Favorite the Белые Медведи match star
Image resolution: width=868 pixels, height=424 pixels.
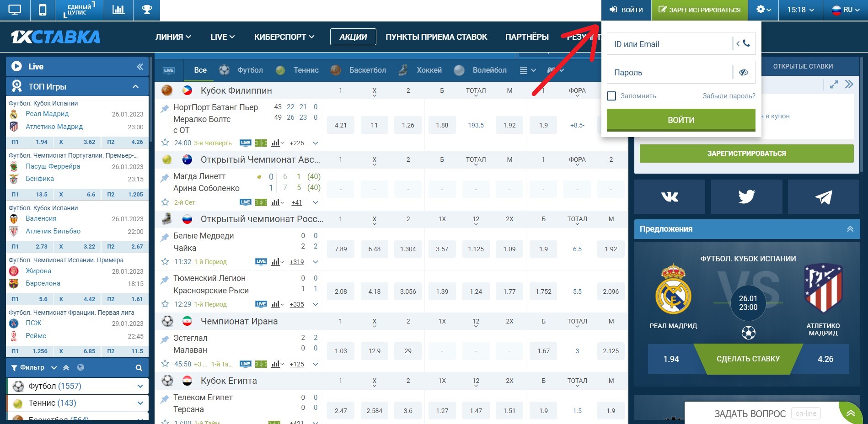point(165,262)
